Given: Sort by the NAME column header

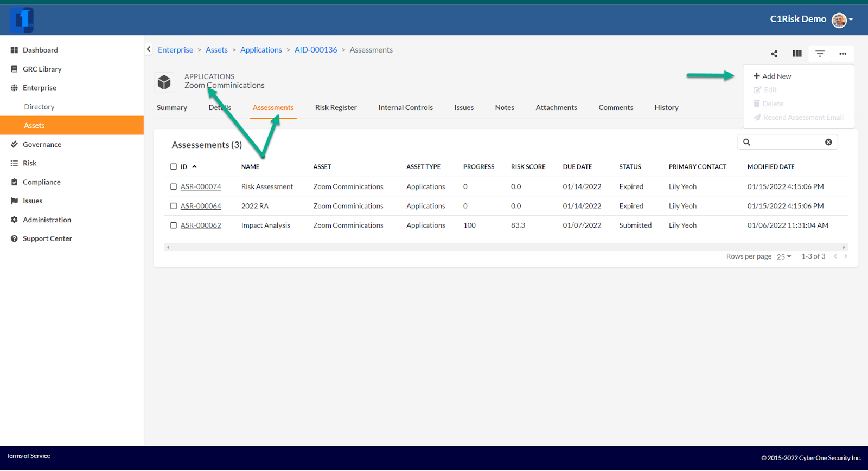Looking at the screenshot, I should (250, 167).
